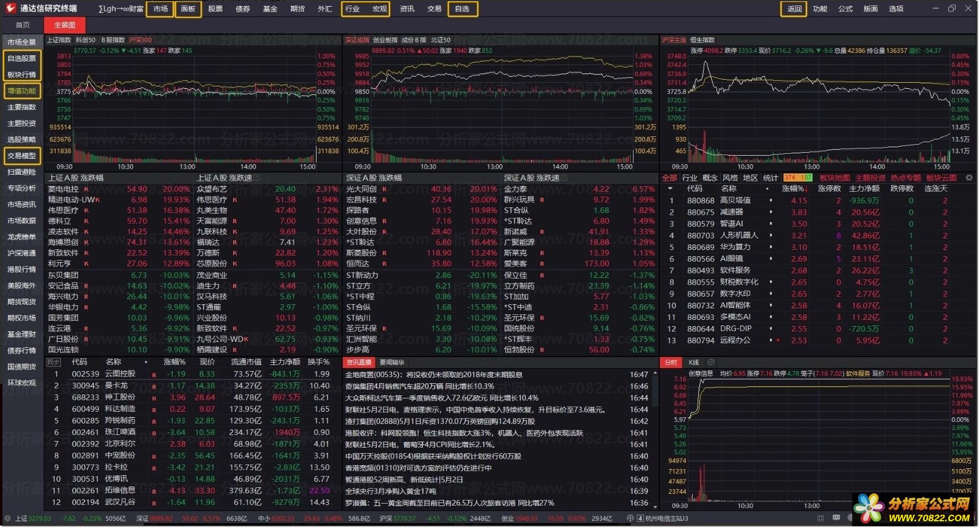Open 板块云图 link

pos(941,178)
